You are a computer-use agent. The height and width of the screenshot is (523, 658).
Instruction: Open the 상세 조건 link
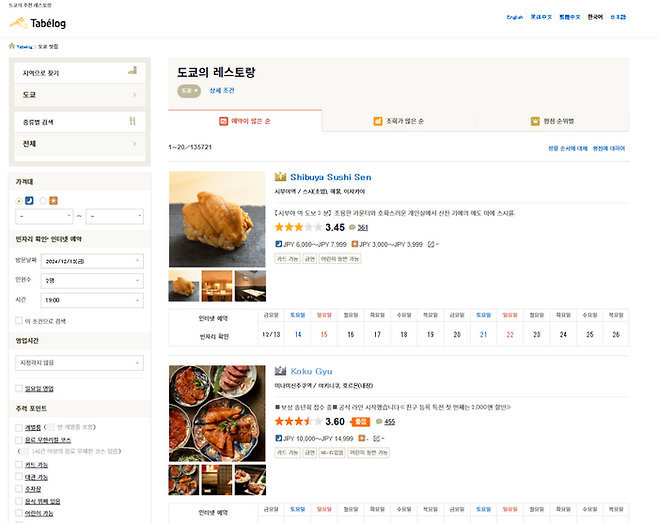pos(222,90)
